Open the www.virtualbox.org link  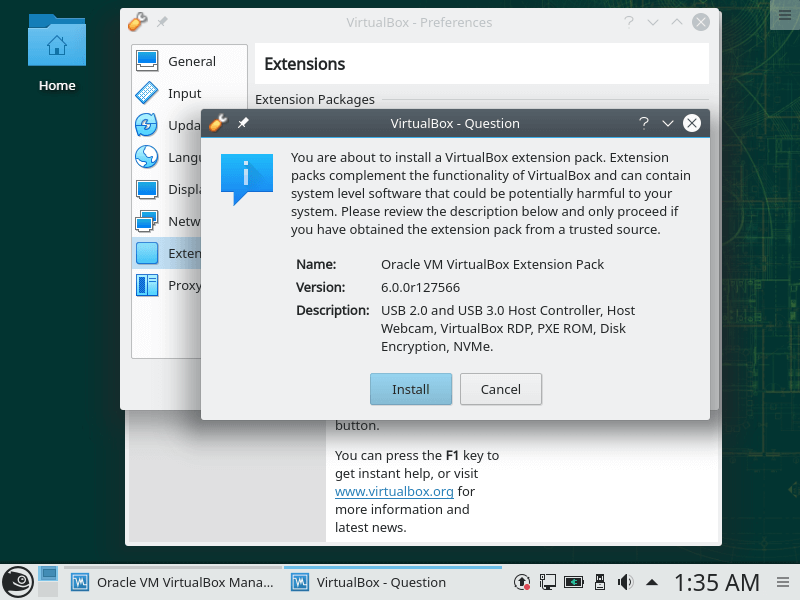(x=394, y=491)
